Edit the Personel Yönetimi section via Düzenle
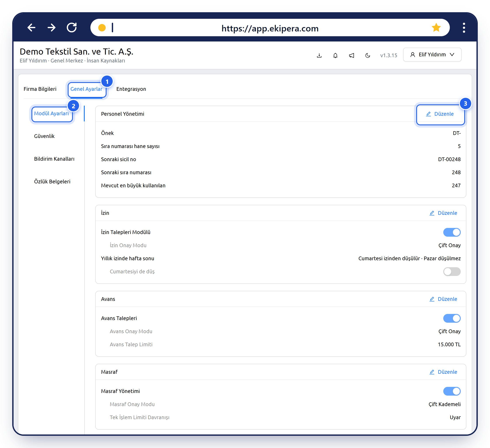This screenshot has height=448, width=490. tap(440, 114)
